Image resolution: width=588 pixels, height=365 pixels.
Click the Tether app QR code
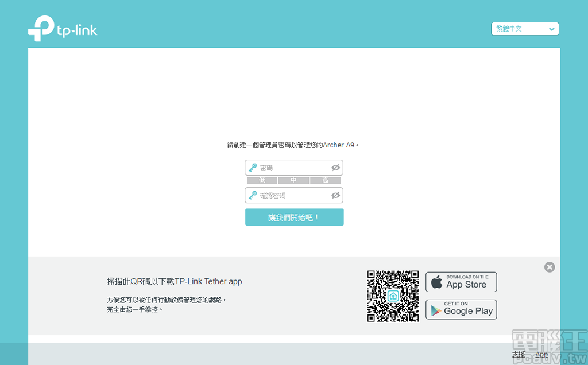[393, 296]
